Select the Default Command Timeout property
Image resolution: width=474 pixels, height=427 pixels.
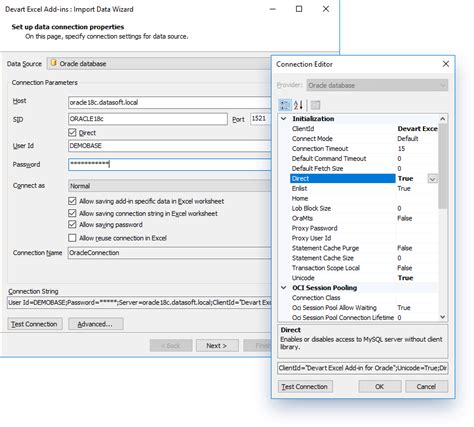point(364,159)
